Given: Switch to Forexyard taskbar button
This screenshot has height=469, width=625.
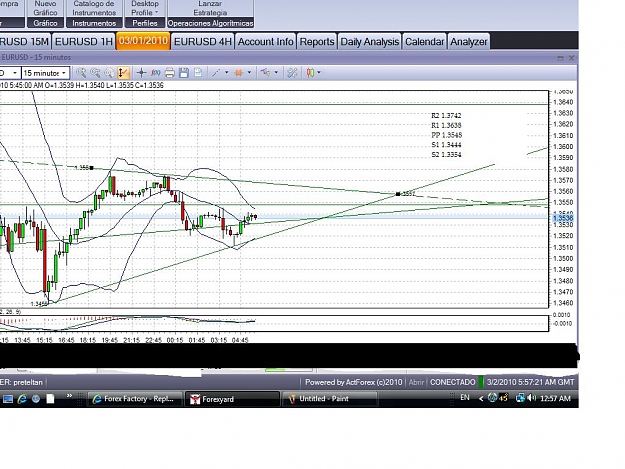Looking at the screenshot, I should pyautogui.click(x=232, y=399).
